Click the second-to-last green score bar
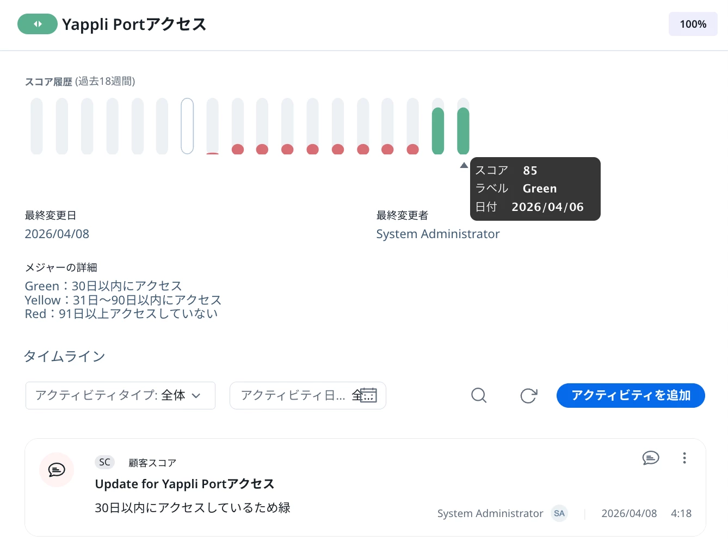 (438, 126)
